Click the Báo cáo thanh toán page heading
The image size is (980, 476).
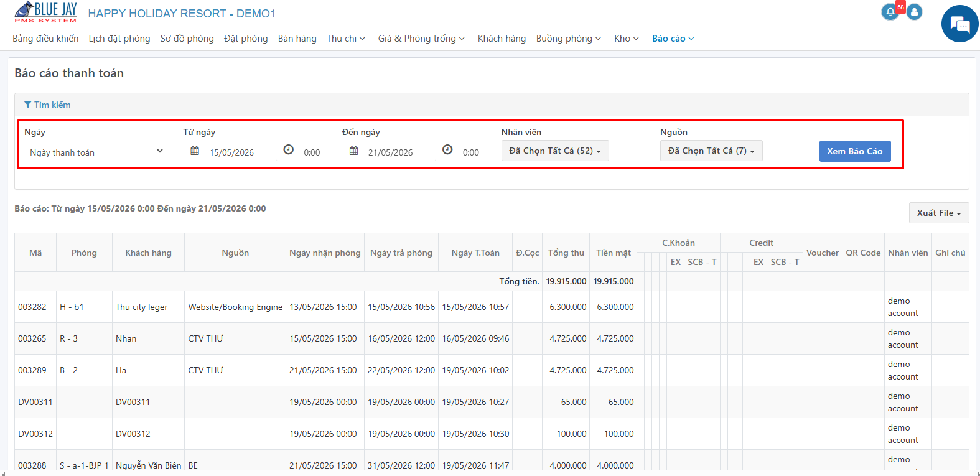coord(69,73)
